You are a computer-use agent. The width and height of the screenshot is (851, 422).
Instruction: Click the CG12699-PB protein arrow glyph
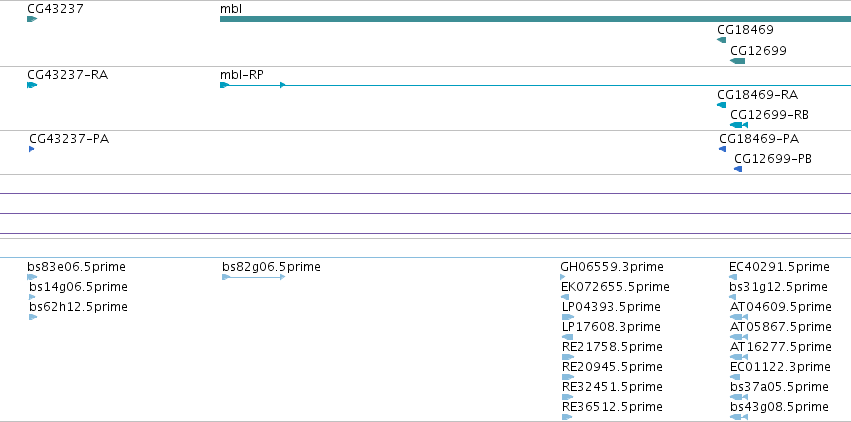point(738,169)
